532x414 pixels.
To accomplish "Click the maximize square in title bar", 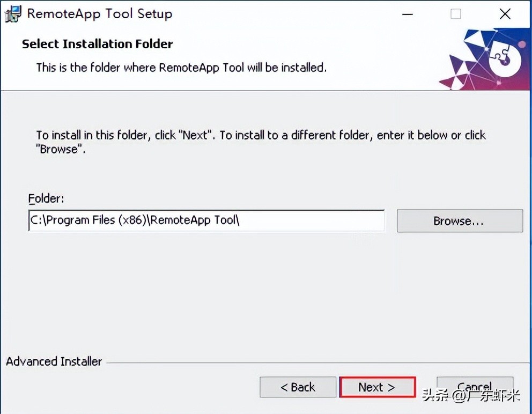I will click(456, 14).
